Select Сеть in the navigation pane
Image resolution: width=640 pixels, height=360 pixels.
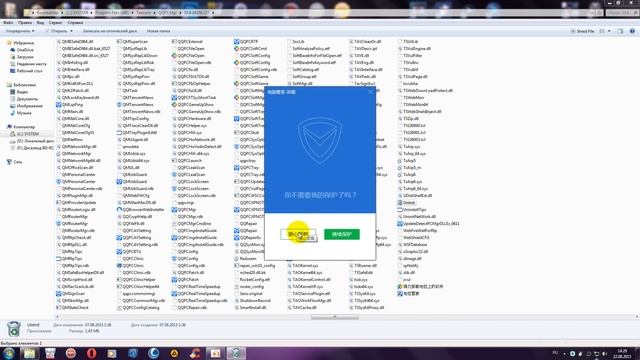18,162
